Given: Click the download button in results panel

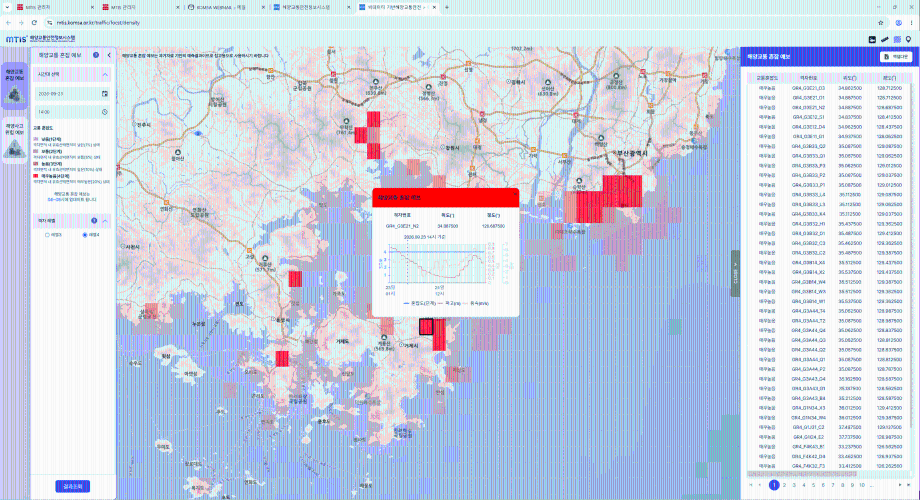Looking at the screenshot, I should (896, 57).
